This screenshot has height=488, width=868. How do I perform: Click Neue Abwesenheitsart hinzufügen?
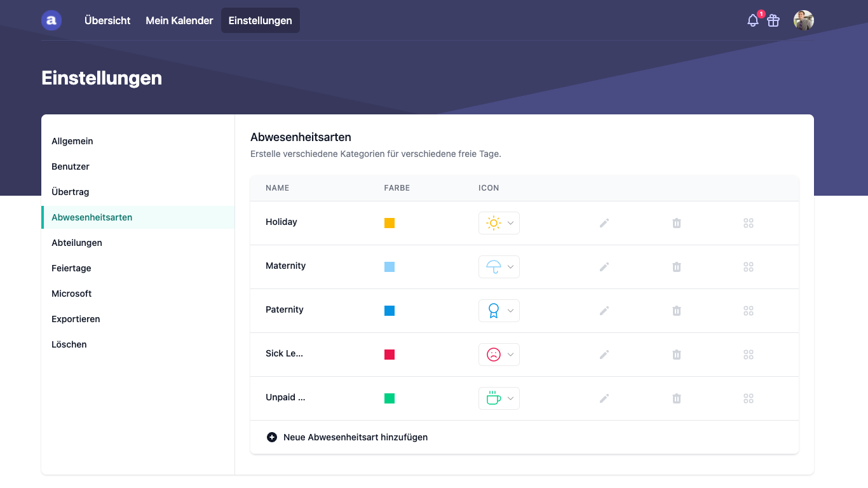coord(348,437)
